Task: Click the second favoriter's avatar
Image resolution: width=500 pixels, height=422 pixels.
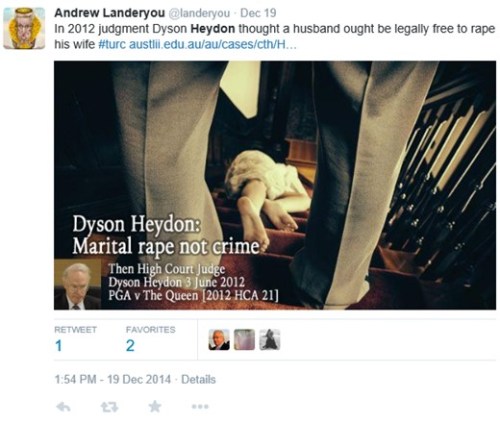Action: click(x=244, y=340)
